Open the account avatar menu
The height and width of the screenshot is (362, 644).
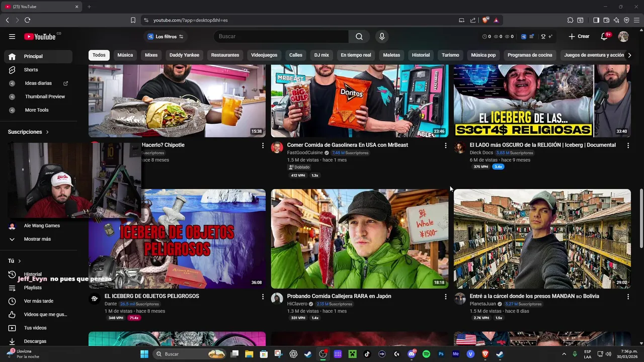click(623, 36)
